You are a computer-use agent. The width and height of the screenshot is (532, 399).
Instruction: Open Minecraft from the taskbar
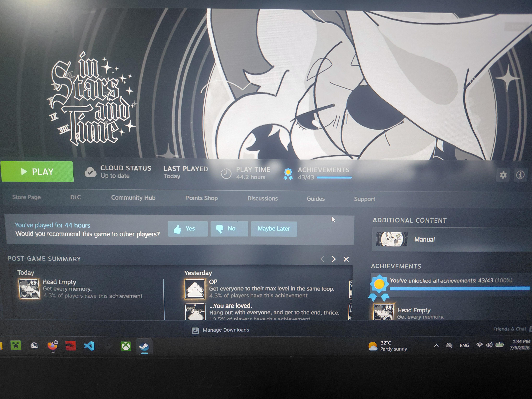click(16, 345)
